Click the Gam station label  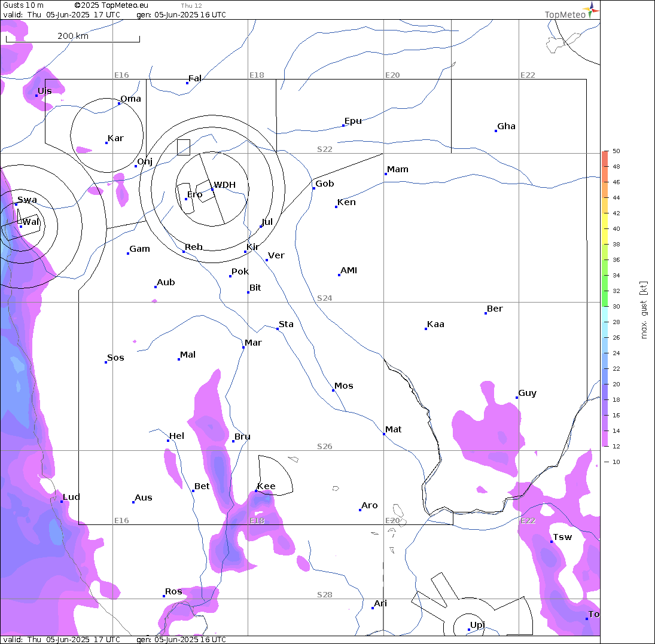pos(139,249)
